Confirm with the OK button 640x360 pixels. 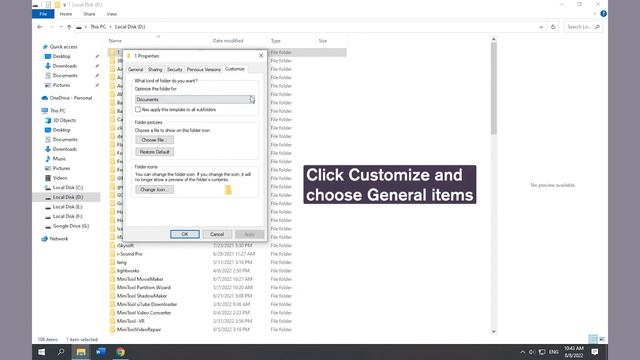pyautogui.click(x=185, y=234)
